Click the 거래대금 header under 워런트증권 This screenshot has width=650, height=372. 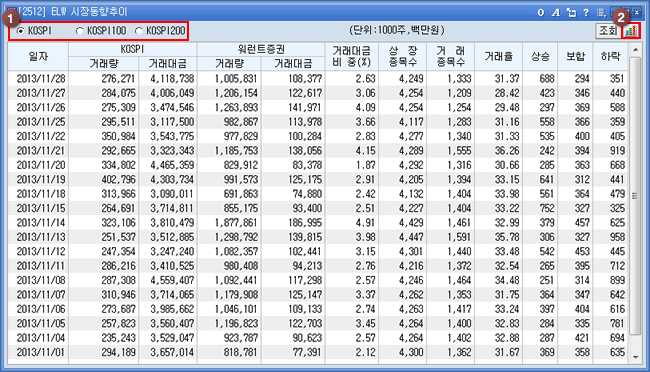click(x=293, y=63)
